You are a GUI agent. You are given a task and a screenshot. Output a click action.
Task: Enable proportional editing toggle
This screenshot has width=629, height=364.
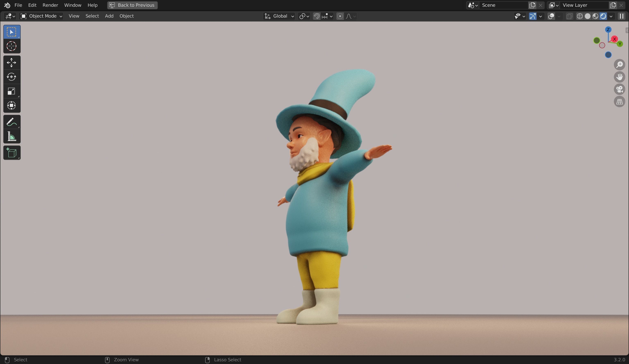(340, 16)
